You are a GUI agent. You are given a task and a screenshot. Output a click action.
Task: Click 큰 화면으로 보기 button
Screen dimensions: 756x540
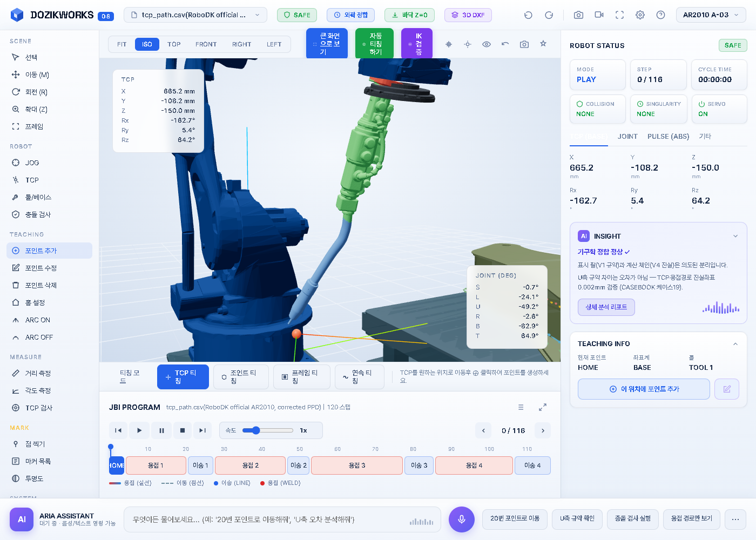[x=327, y=44]
